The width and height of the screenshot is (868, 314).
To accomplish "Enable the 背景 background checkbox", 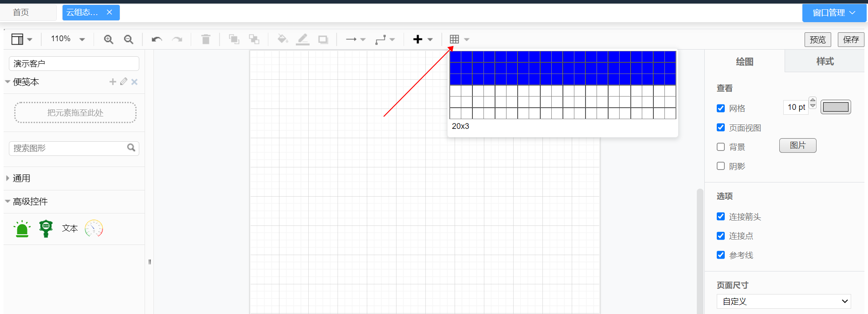I will point(721,147).
